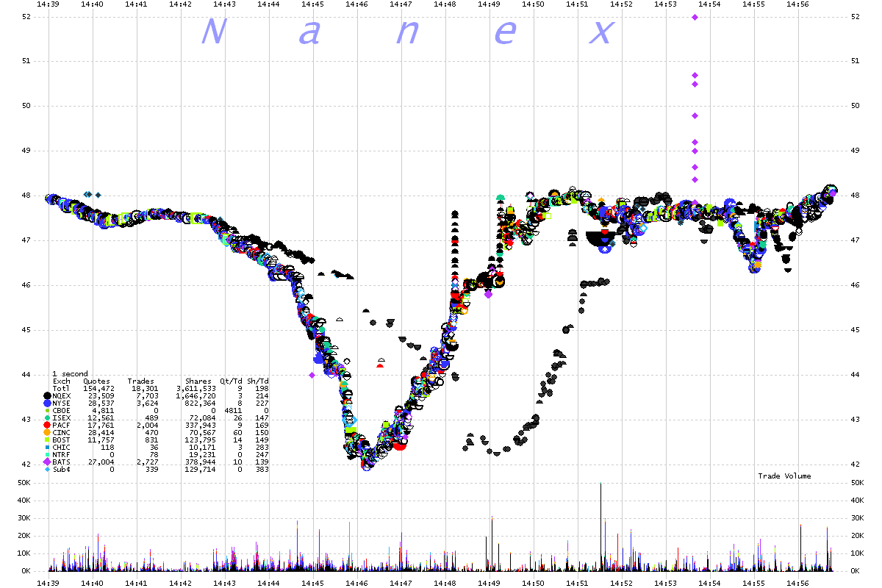Click the CHIC exchange label
The image size is (882, 588).
61,447
